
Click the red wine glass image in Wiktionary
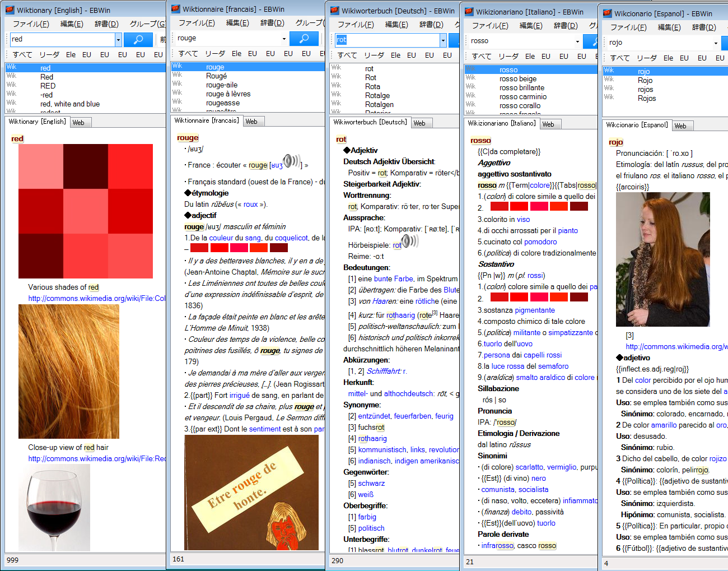point(54,508)
